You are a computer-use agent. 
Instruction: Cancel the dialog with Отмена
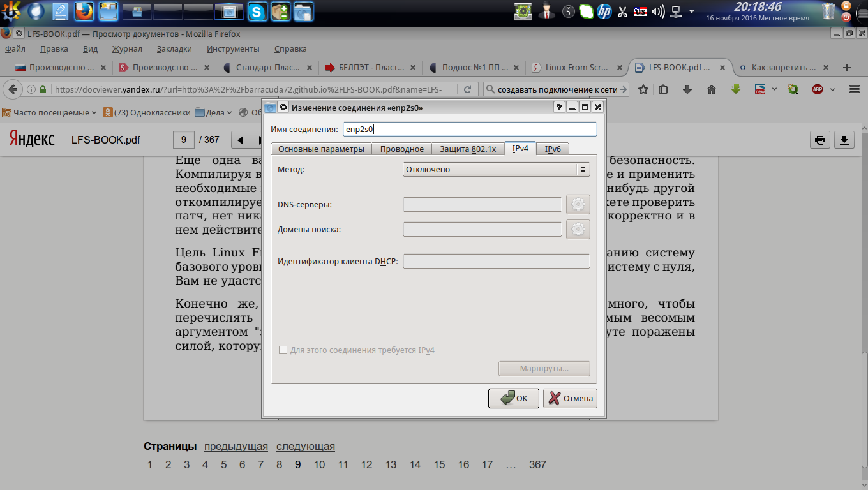[x=570, y=399]
